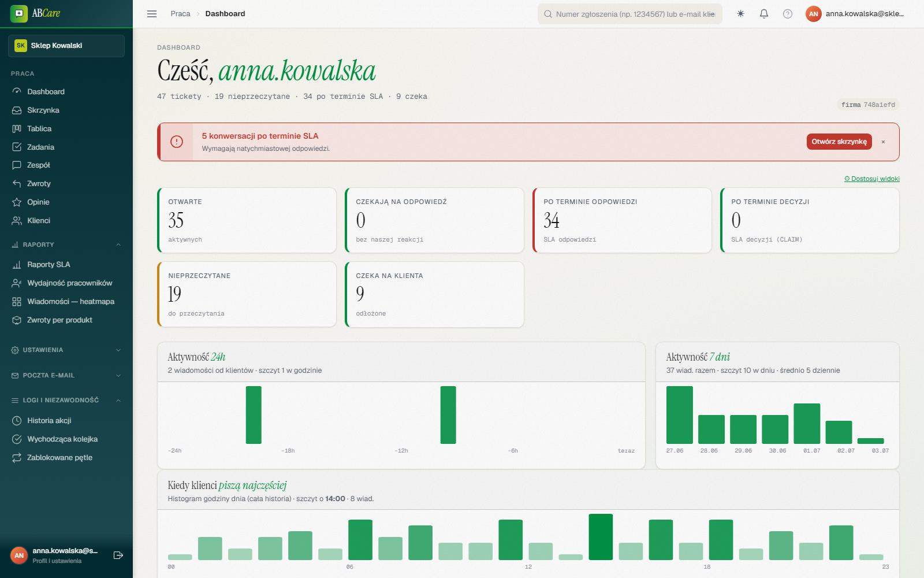Click the logout icon beside the profile
The height and width of the screenshot is (578, 924).
coord(118,555)
